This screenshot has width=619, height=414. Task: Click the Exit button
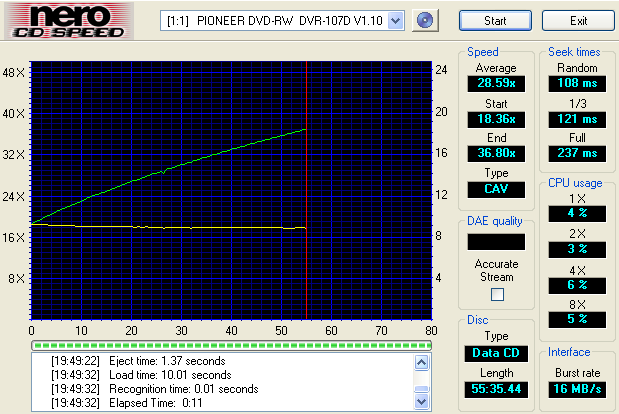tap(578, 21)
